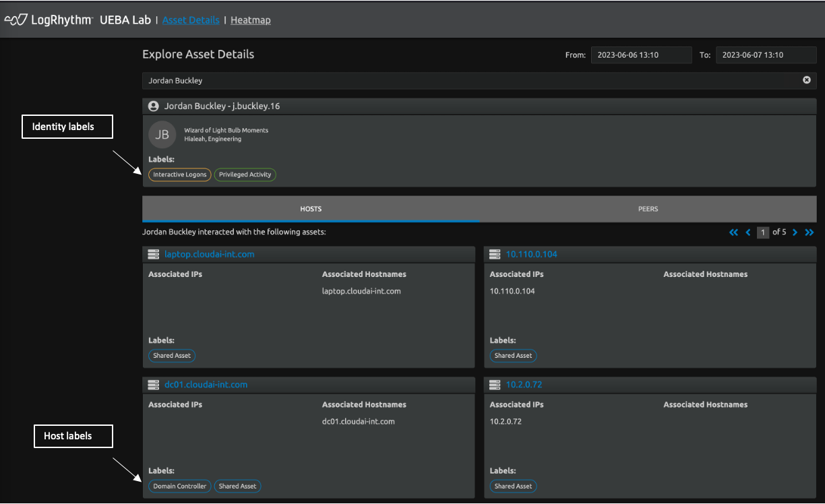Open the Heatmap page

tap(251, 20)
